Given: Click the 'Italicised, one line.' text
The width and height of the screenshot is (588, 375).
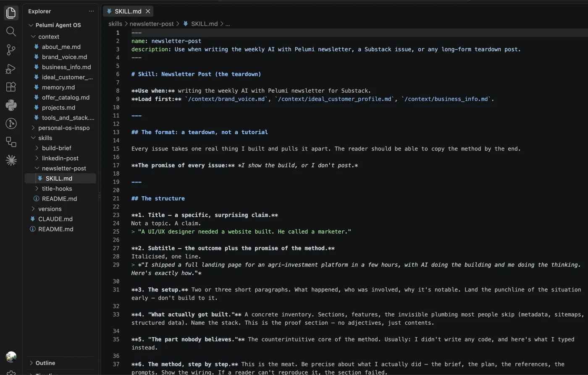Looking at the screenshot, I should pos(166,256).
